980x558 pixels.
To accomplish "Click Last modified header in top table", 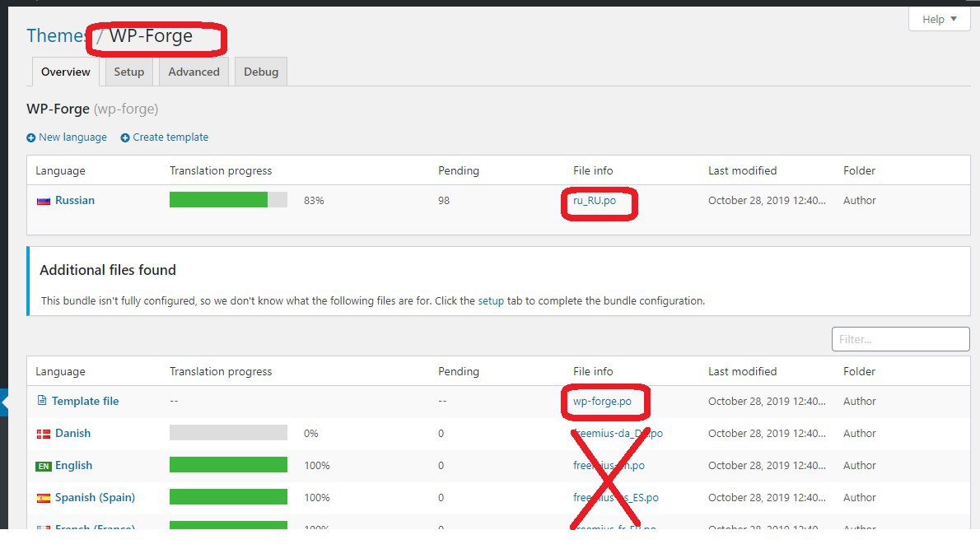I will coord(743,170).
